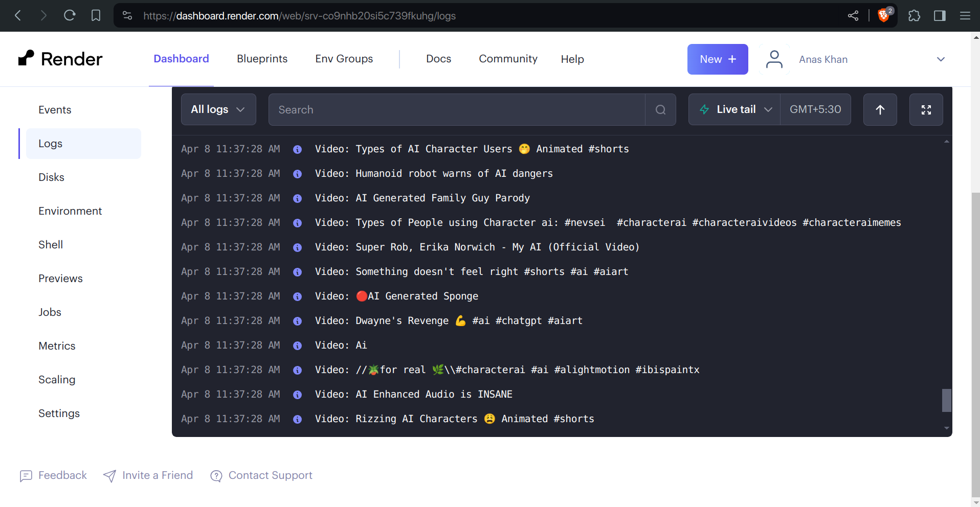Open Shell in the sidebar

coord(51,245)
